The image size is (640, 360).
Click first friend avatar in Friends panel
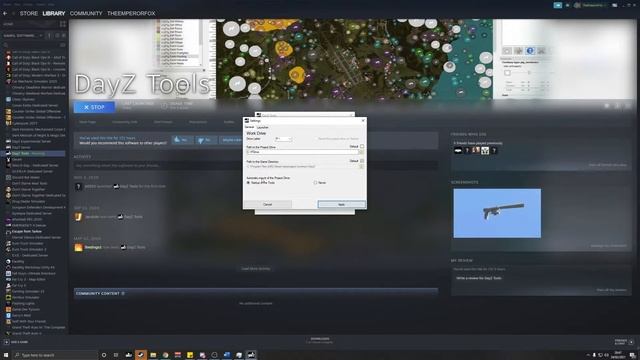pos(458,151)
